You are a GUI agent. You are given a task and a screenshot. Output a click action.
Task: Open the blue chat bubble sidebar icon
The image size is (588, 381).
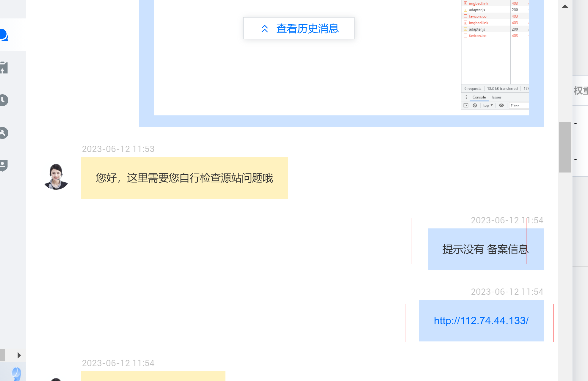click(x=4, y=35)
